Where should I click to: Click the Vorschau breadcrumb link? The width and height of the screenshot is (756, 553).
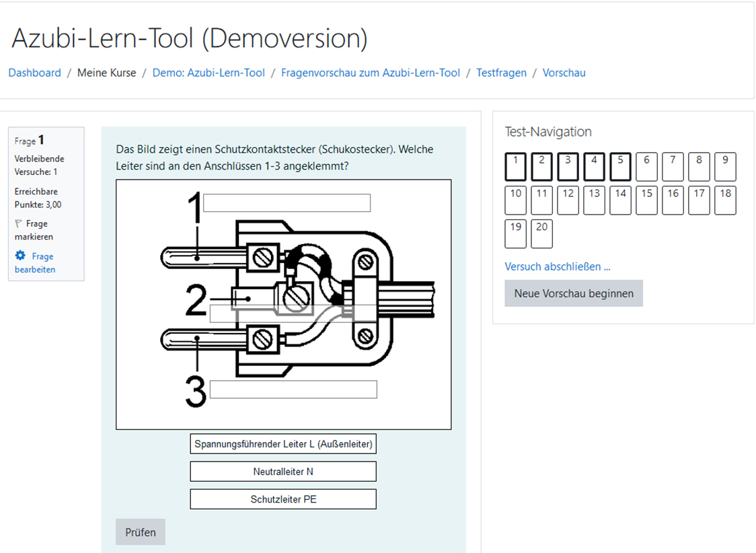coord(564,73)
